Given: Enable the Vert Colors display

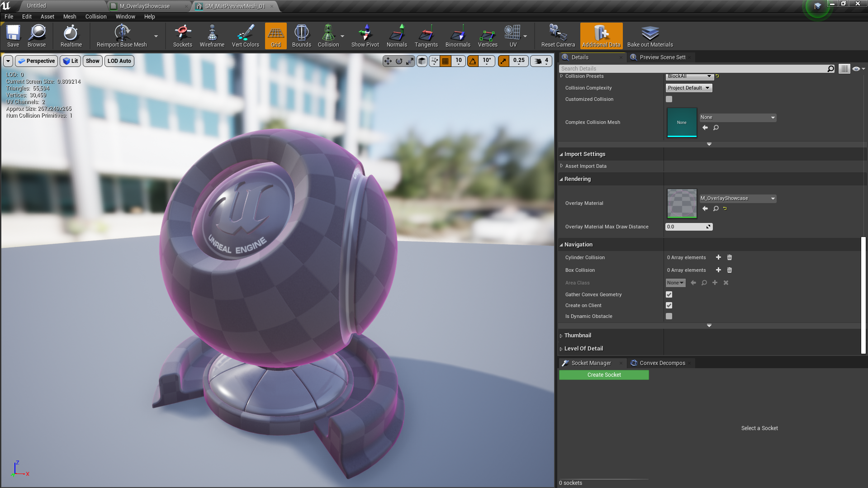Looking at the screenshot, I should tap(245, 36).
